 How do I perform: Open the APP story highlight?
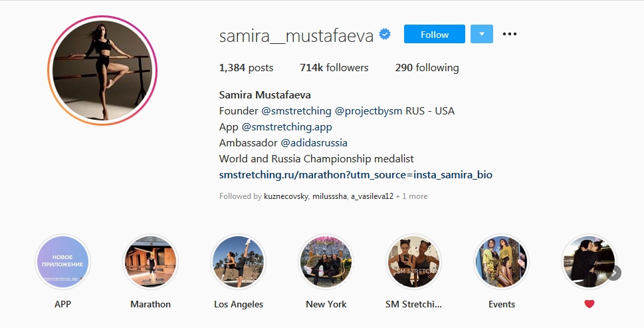[x=63, y=262]
